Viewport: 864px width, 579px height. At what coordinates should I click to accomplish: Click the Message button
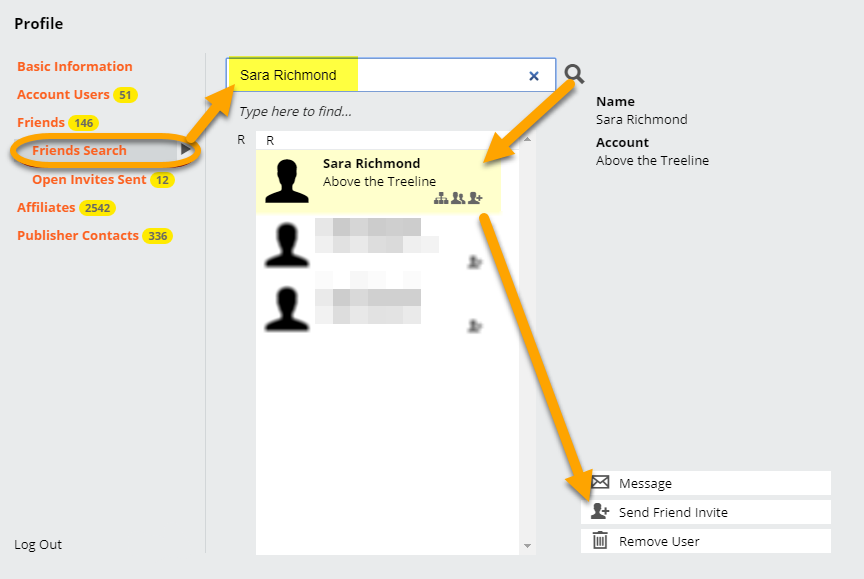click(705, 483)
